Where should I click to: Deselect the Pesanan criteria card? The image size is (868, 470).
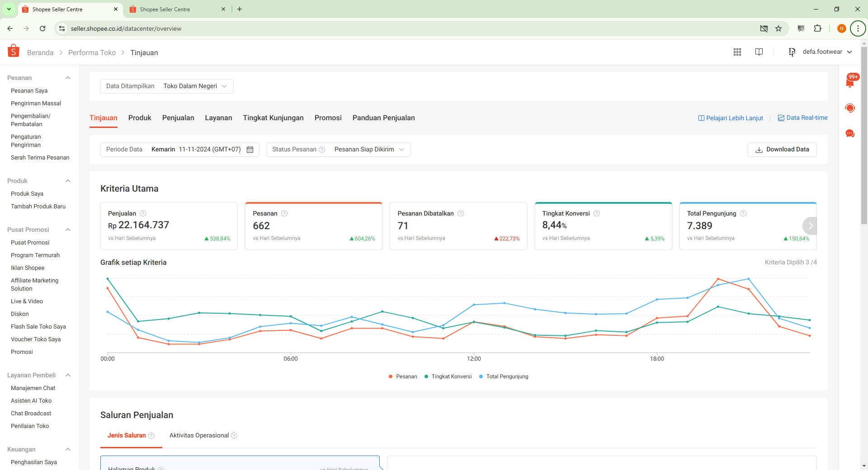click(314, 226)
